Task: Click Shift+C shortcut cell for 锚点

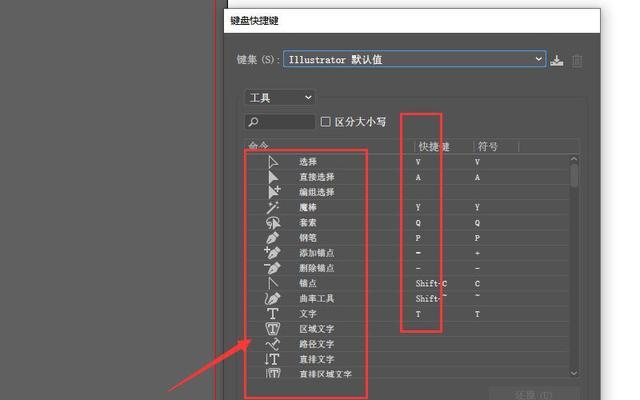Action: (x=431, y=283)
